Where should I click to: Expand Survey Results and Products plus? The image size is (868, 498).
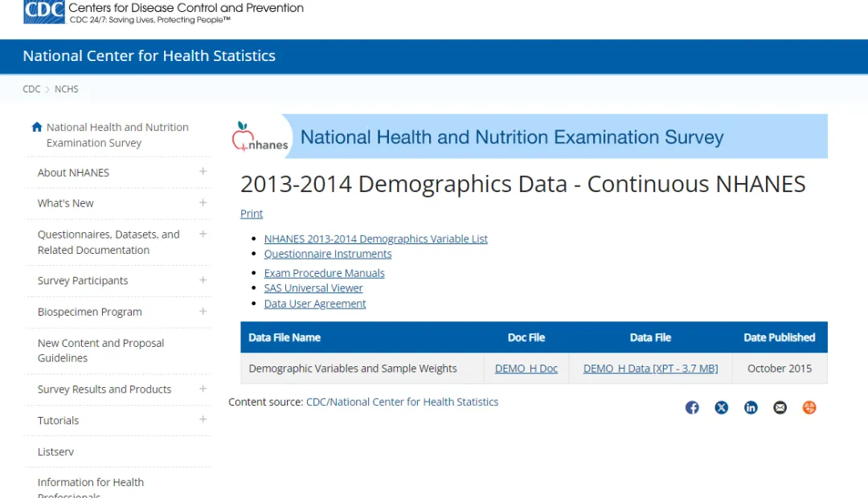[203, 389]
